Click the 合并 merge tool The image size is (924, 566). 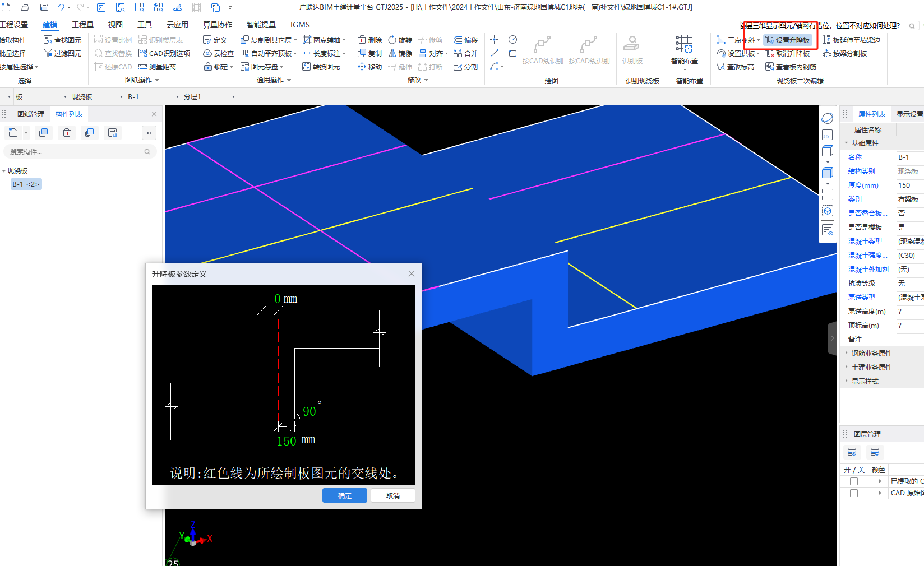(466, 53)
